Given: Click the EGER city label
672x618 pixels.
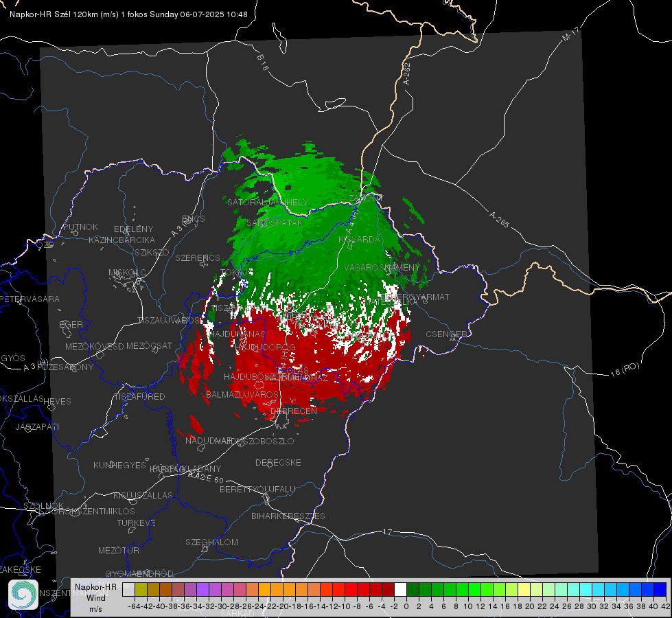Looking at the screenshot, I should (71, 324).
